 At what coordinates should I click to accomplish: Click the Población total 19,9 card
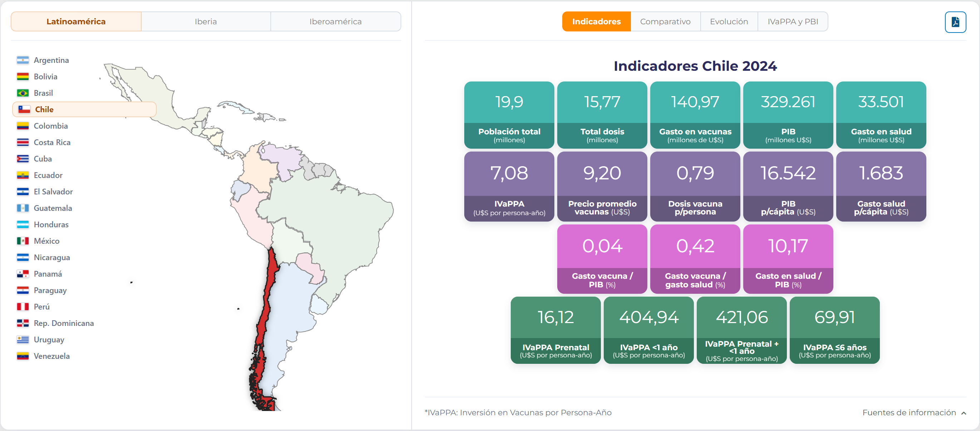[509, 115]
